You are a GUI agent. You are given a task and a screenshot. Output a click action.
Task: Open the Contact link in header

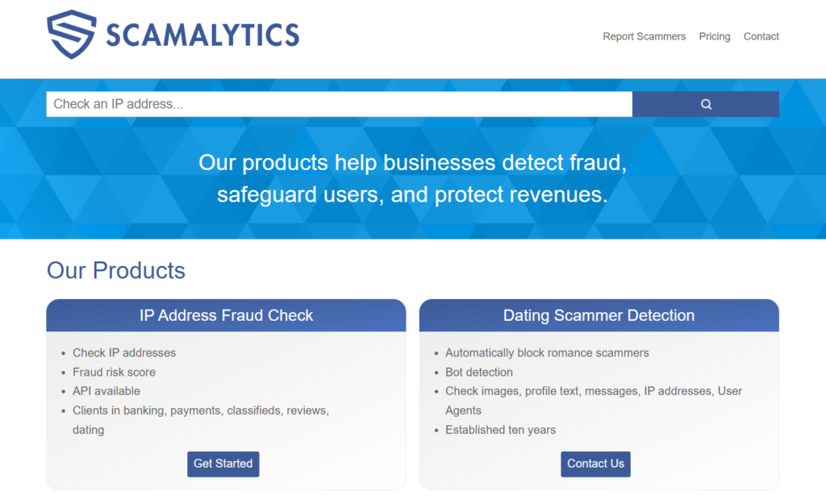(x=761, y=36)
